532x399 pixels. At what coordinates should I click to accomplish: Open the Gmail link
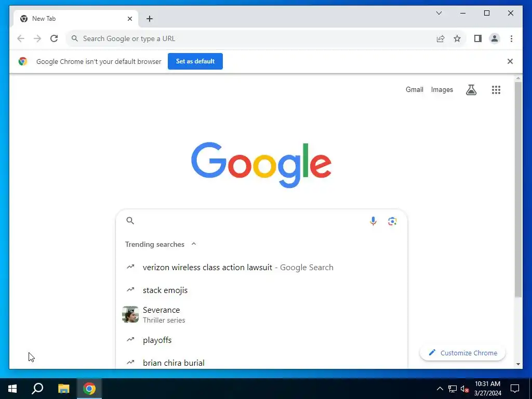414,89
